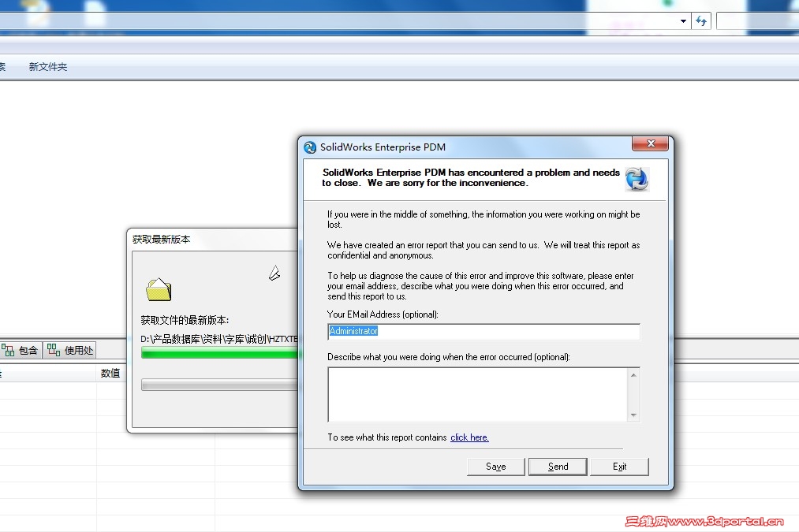The height and width of the screenshot is (532, 799).
Task: Click the SolidWorks PDM title bar icon
Action: [310, 147]
